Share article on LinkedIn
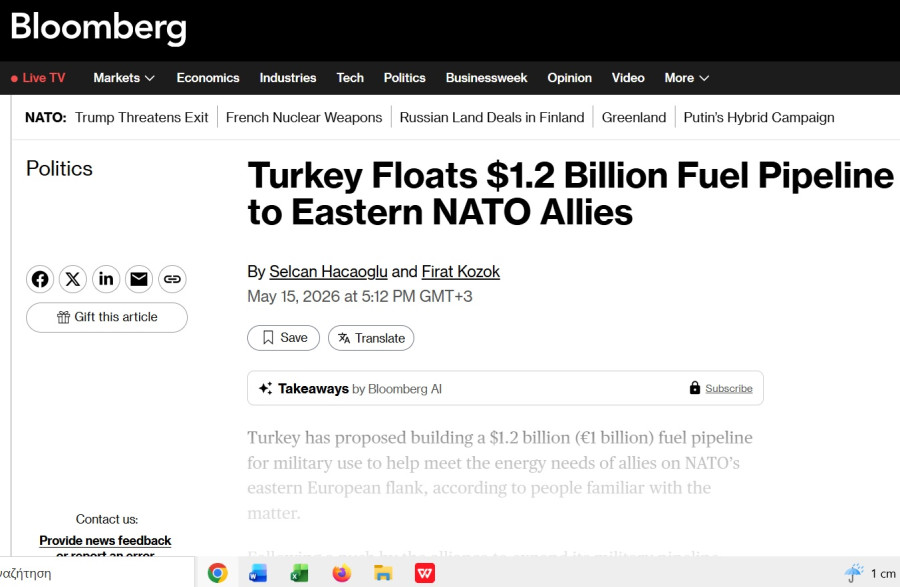 click(x=106, y=279)
